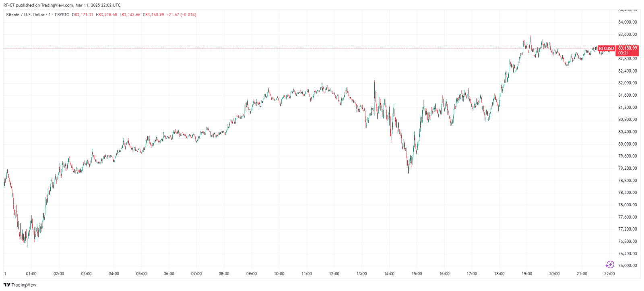
Task: Click the 20:00 time axis label
Action: (554, 274)
